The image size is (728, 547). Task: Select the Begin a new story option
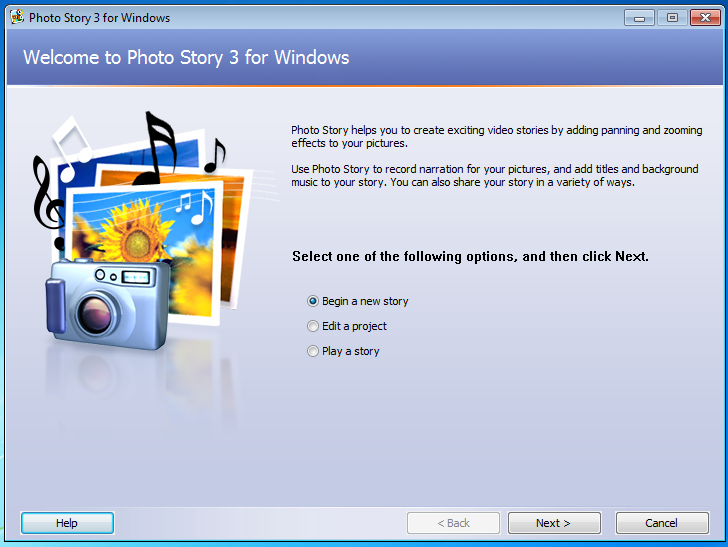point(358,301)
